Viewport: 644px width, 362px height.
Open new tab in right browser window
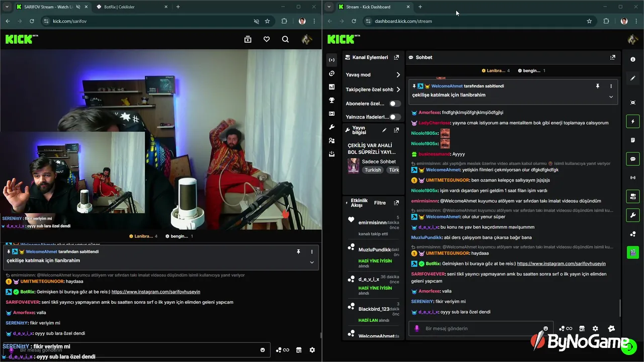(420, 7)
